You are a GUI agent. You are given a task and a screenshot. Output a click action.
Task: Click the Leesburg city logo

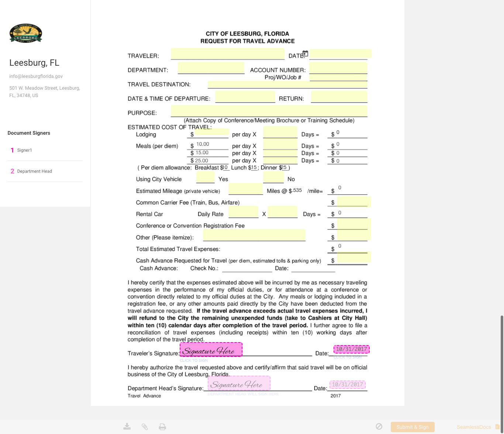(x=26, y=34)
